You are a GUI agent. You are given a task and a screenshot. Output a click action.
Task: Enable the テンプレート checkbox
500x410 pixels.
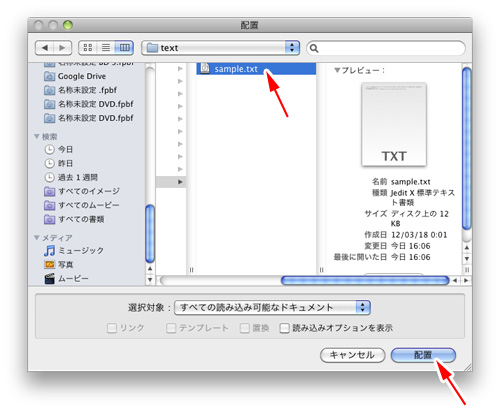[x=171, y=328]
